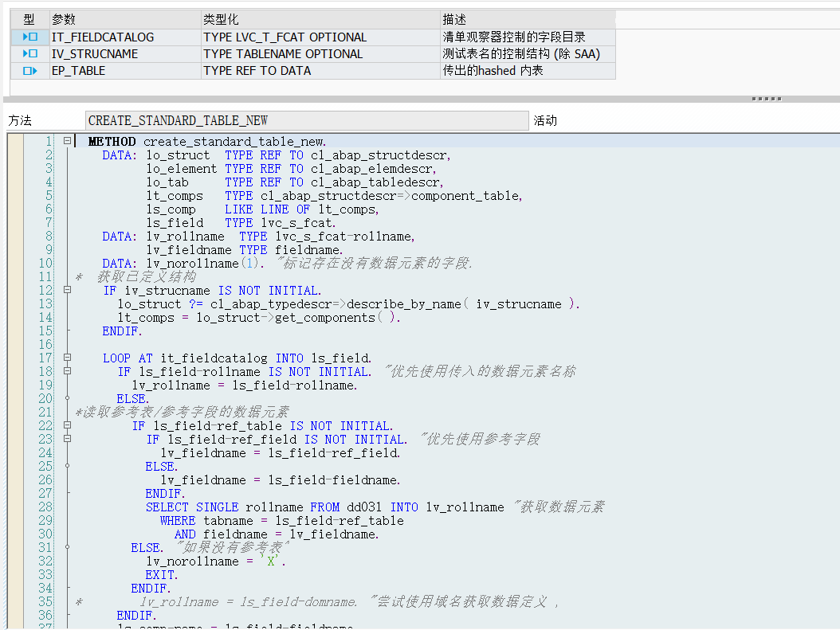
Task: Click line number 1 in the gutter
Action: 48,141
